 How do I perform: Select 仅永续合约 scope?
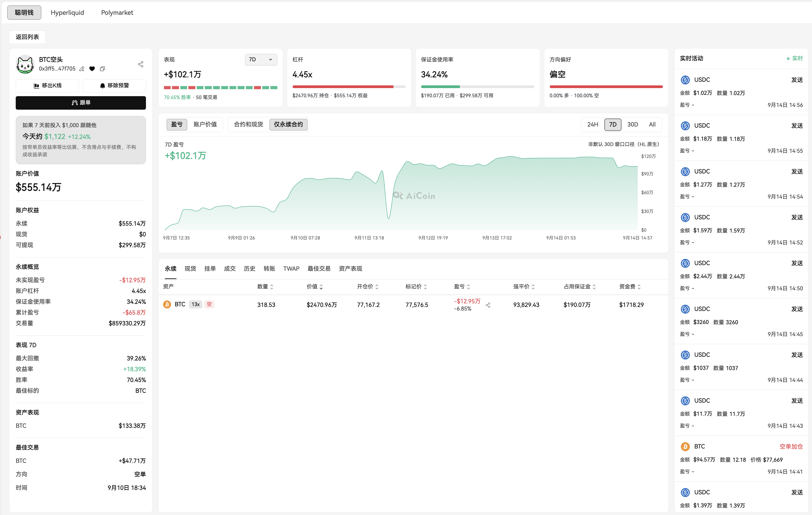tap(288, 124)
